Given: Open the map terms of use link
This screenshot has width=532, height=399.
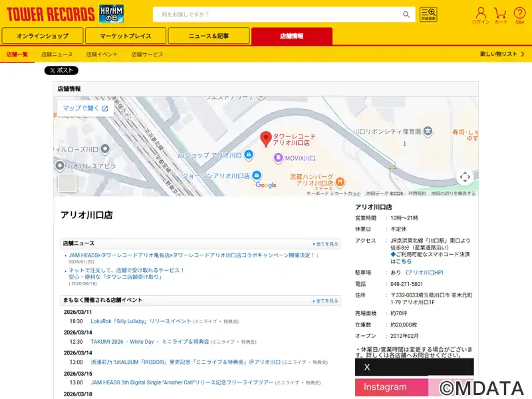Looking at the screenshot, I should tap(417, 194).
